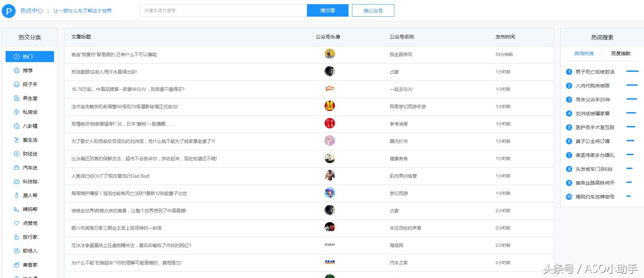Open hot search 刘洲成被曝家暴
Viewport: 644px width, 278px height.
tap(593, 113)
